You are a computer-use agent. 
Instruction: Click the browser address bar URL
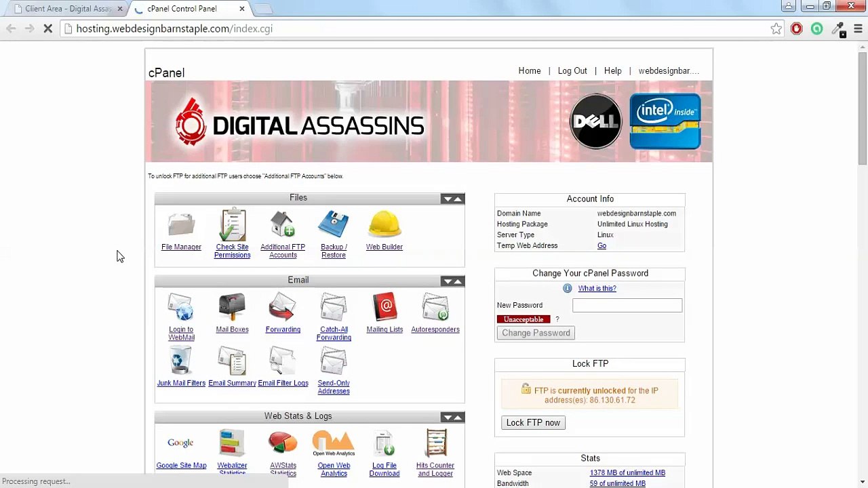pyautogui.click(x=174, y=28)
